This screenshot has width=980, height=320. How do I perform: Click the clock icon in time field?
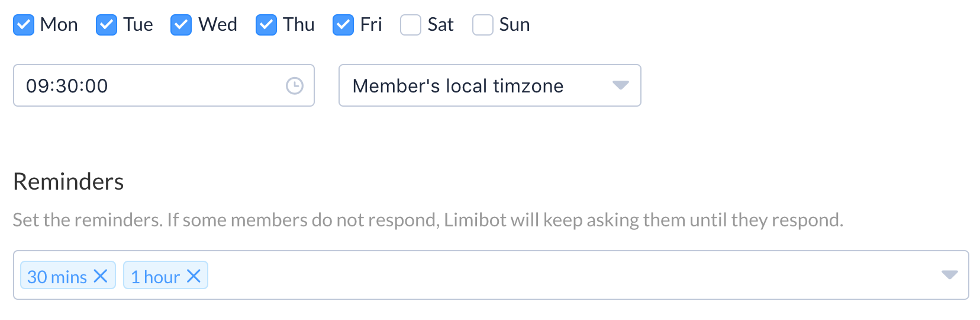click(x=295, y=86)
